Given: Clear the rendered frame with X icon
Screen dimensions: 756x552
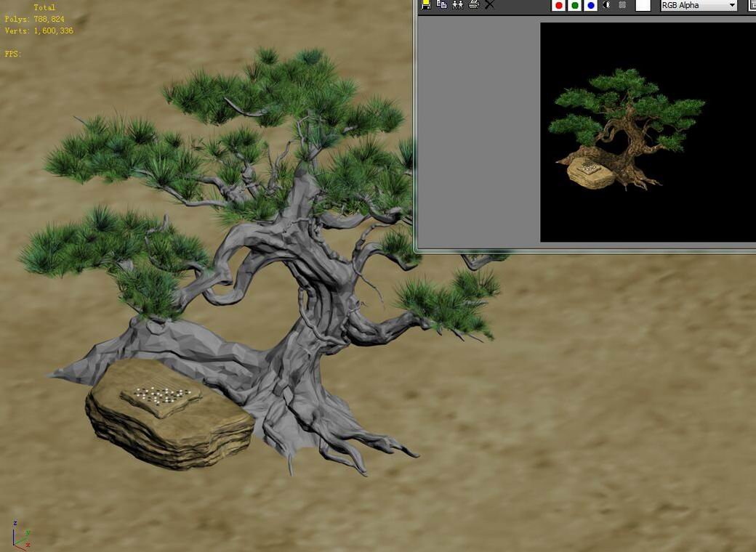Looking at the screenshot, I should pyautogui.click(x=489, y=4).
